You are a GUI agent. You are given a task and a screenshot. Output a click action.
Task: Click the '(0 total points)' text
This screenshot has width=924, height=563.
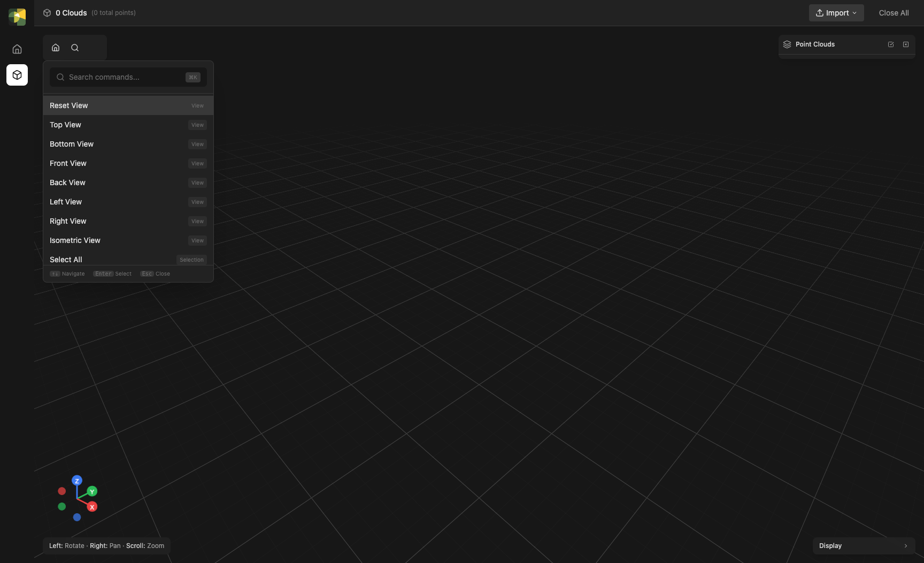(x=113, y=13)
